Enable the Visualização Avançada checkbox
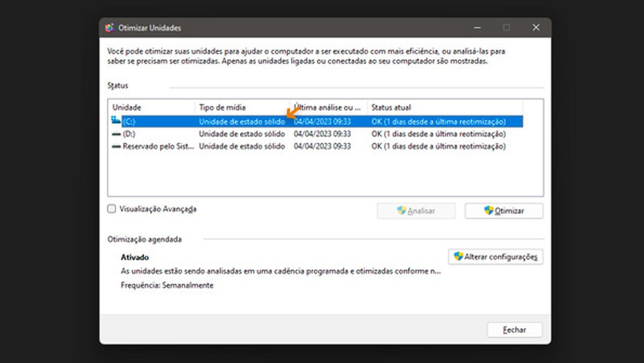Viewport: 644px width, 363px height. (112, 209)
